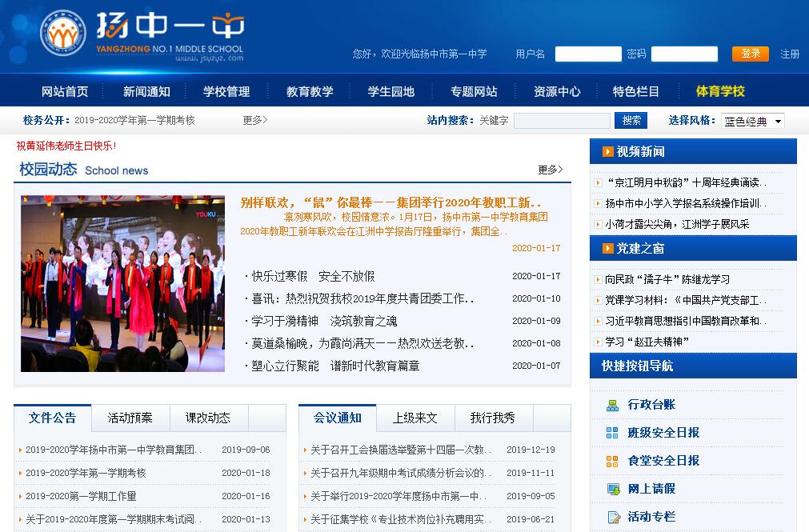Click the 网上请假 monitor icon

612,489
